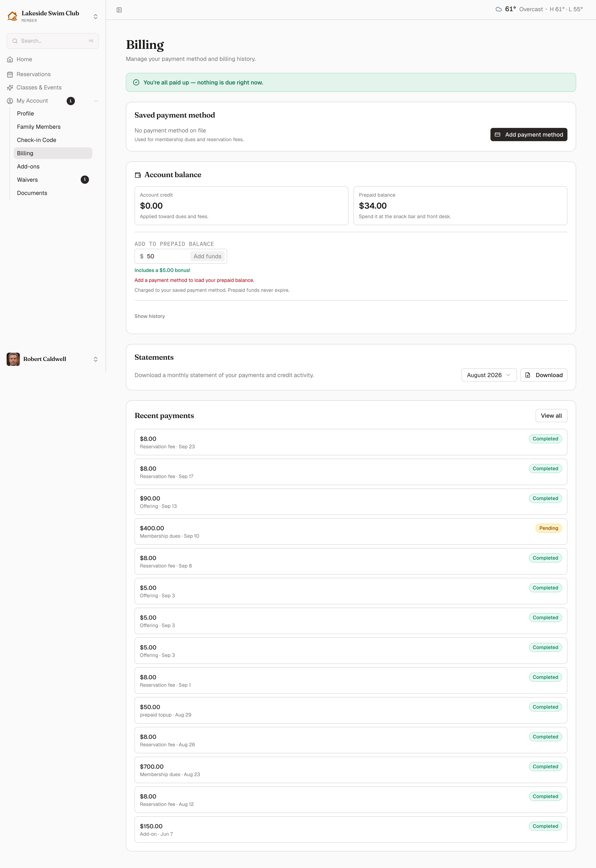Image resolution: width=596 pixels, height=868 pixels.
Task: Toggle the sidebar collapse icon
Action: tap(119, 10)
